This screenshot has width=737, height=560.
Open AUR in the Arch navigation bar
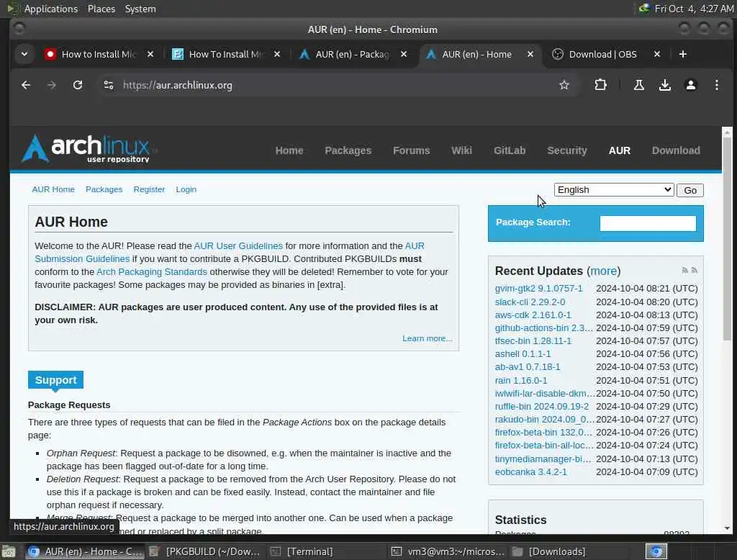(x=620, y=150)
